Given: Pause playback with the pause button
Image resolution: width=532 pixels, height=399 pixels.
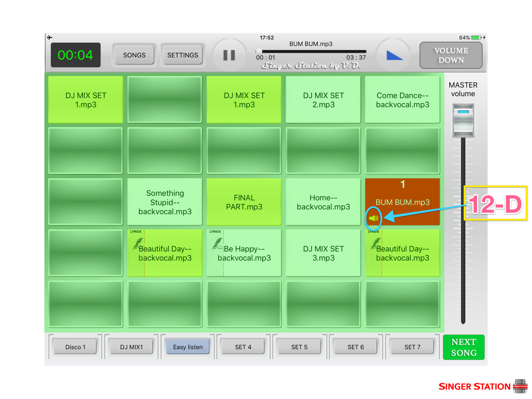Looking at the screenshot, I should tap(229, 55).
